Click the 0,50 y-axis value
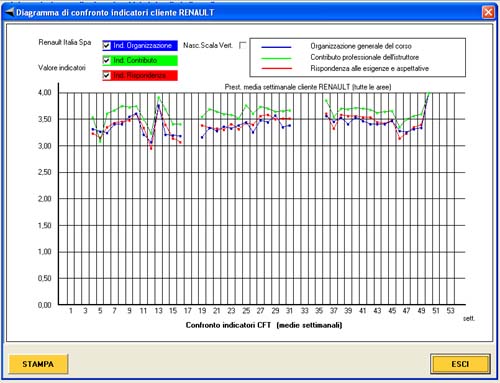Viewport: 500px width, 383px height. (x=45, y=278)
